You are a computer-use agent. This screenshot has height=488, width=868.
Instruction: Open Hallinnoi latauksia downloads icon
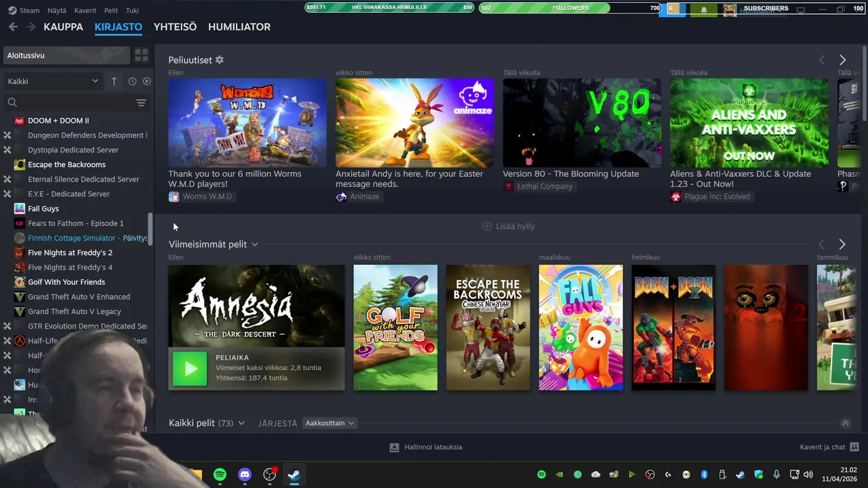(394, 447)
